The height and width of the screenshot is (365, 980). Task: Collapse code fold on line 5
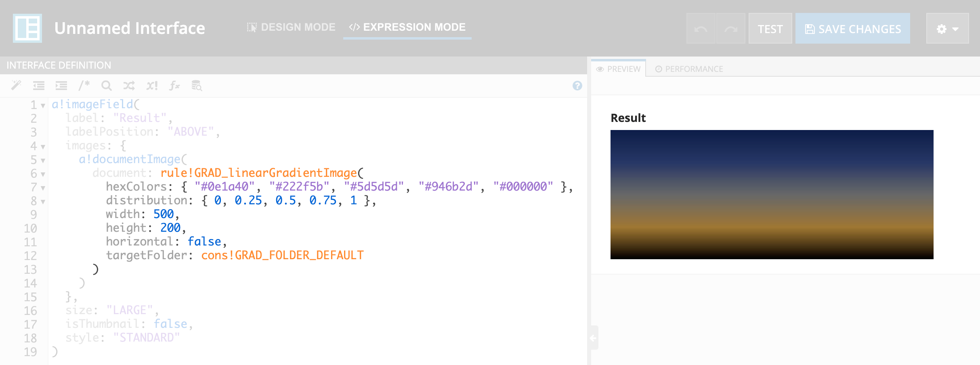point(43,161)
